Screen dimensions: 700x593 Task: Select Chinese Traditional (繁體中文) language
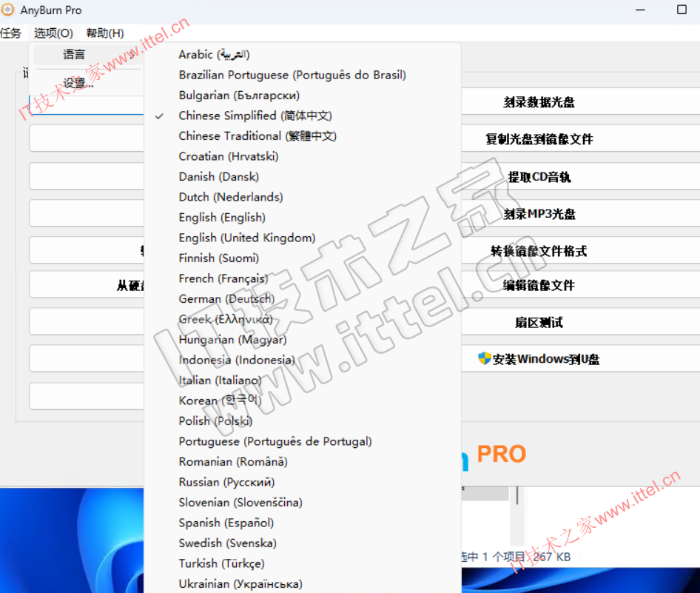coord(258,136)
